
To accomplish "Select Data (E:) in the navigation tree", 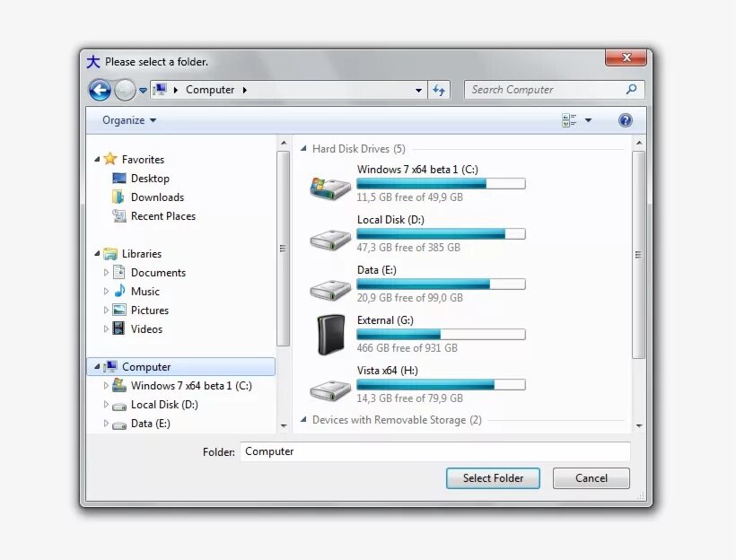I will tap(150, 423).
